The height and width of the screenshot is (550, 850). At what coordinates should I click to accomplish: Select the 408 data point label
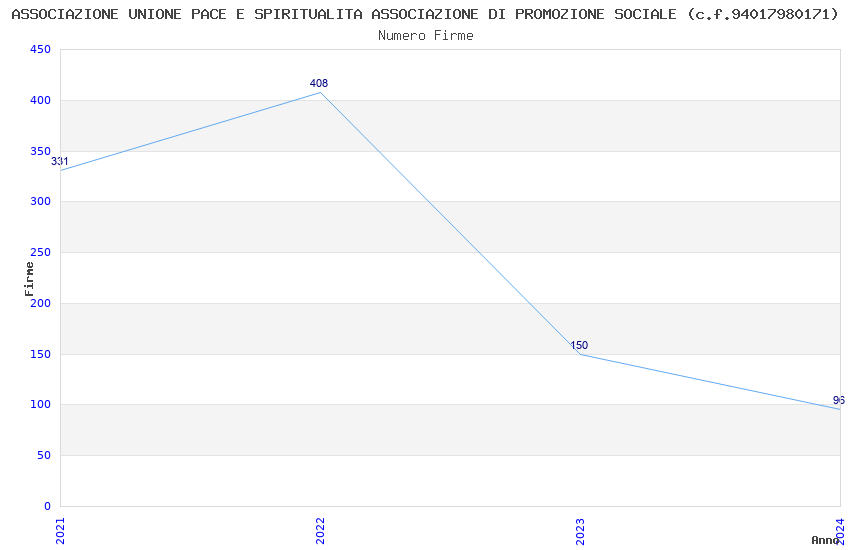tap(319, 84)
